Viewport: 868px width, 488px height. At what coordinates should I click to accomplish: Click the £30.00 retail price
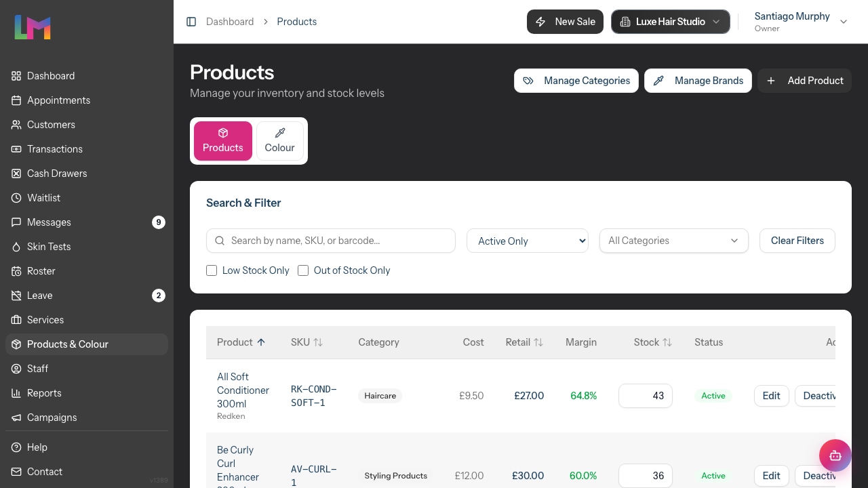coord(528,476)
